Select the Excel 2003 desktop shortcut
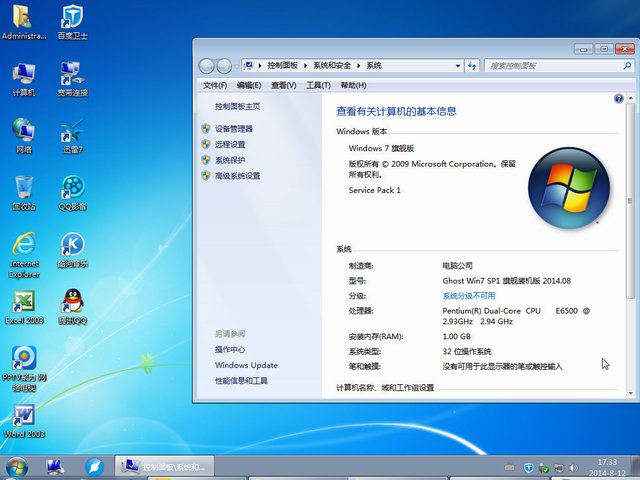This screenshot has height=480, width=640. point(24,307)
